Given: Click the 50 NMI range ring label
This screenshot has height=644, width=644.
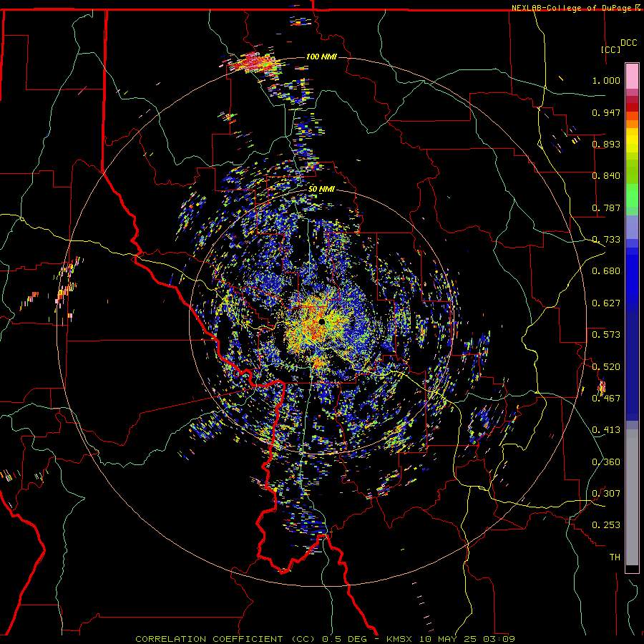Looking at the screenshot, I should pyautogui.click(x=321, y=189).
